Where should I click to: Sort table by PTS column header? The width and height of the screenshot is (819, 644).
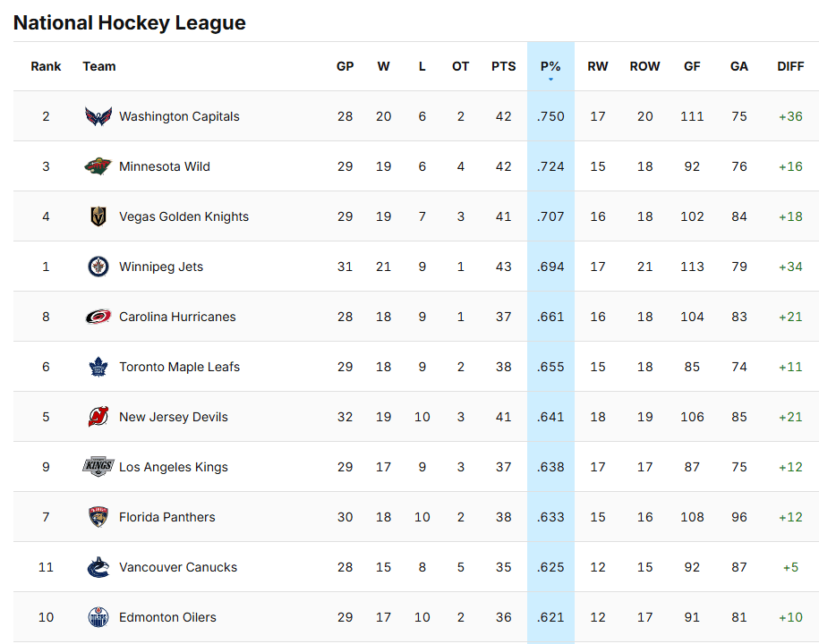pos(503,66)
